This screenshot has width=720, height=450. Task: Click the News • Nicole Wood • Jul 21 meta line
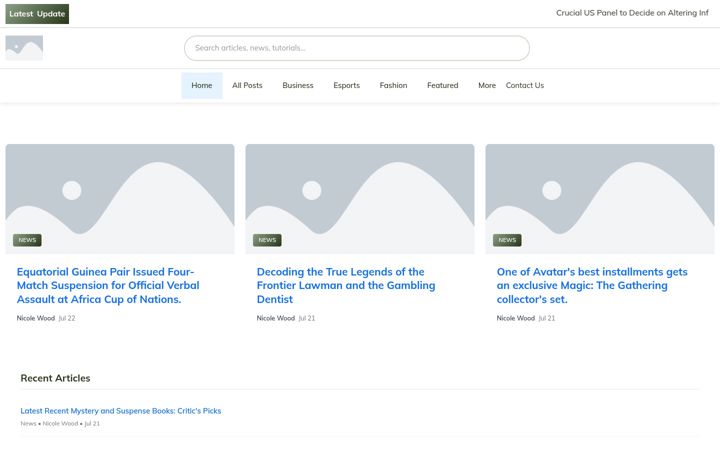pos(60,423)
